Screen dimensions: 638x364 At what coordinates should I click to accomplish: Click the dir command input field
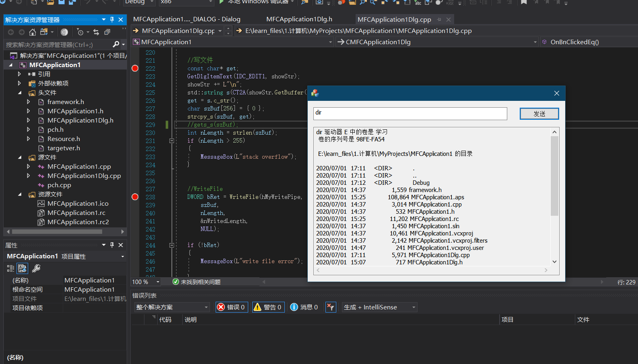click(410, 114)
